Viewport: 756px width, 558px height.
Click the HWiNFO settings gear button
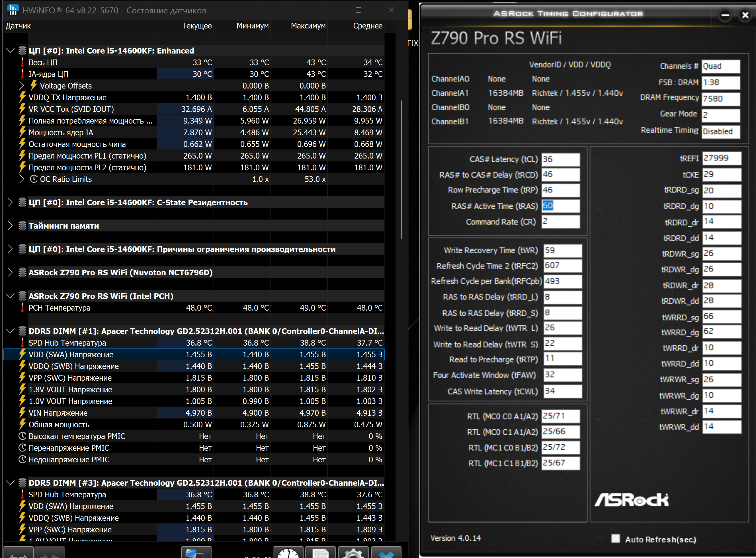[353, 553]
